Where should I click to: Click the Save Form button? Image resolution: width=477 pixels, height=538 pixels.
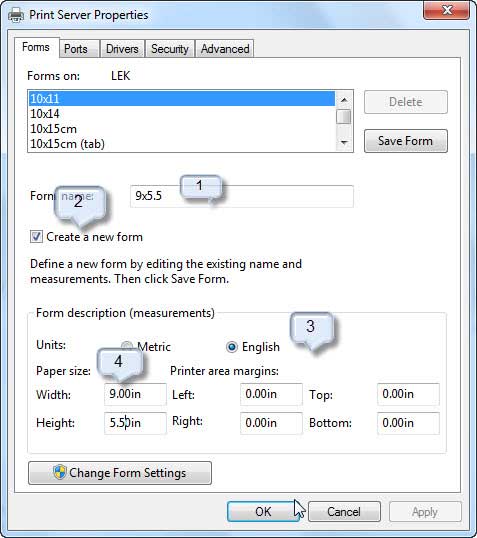click(406, 141)
